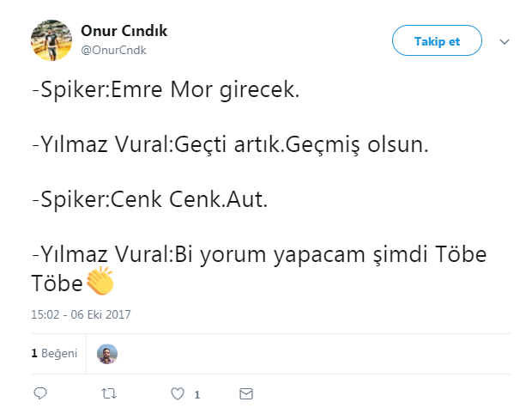The height and width of the screenshot is (414, 532).
Task: Expand the tweet options chevron
Action: click(505, 41)
